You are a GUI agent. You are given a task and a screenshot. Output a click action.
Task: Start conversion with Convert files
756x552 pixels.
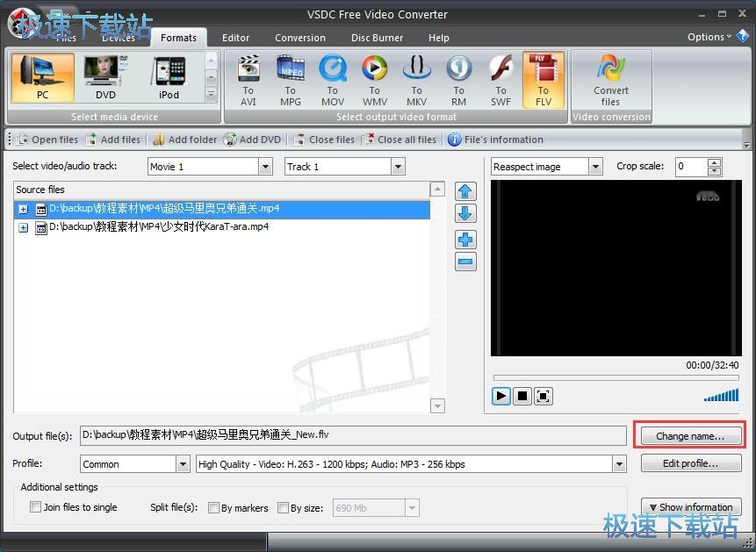click(611, 81)
